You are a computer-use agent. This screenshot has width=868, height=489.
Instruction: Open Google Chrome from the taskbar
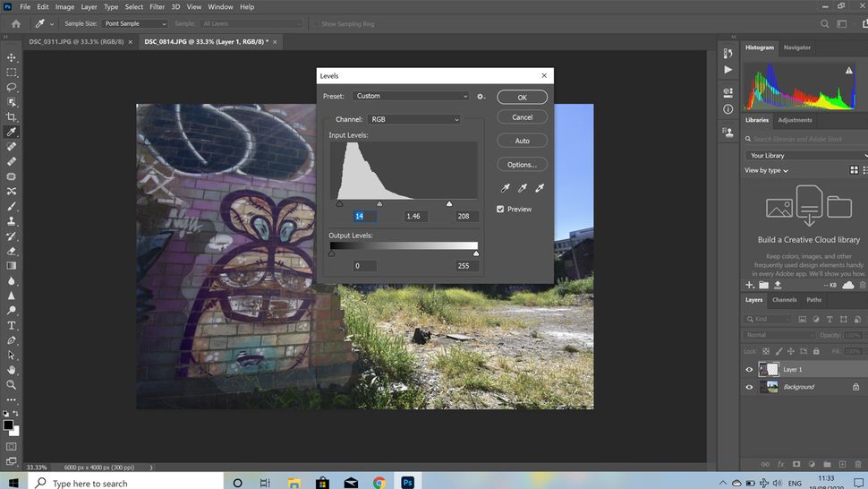pos(379,483)
